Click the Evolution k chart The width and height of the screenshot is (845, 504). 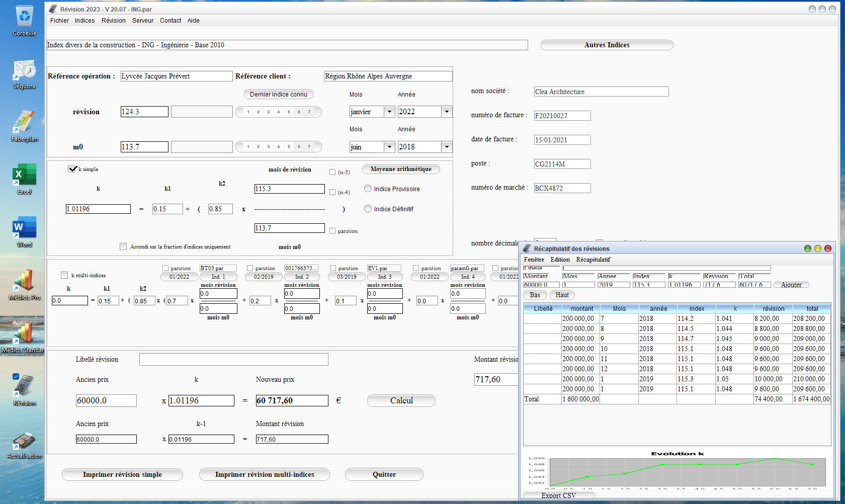coord(677,470)
